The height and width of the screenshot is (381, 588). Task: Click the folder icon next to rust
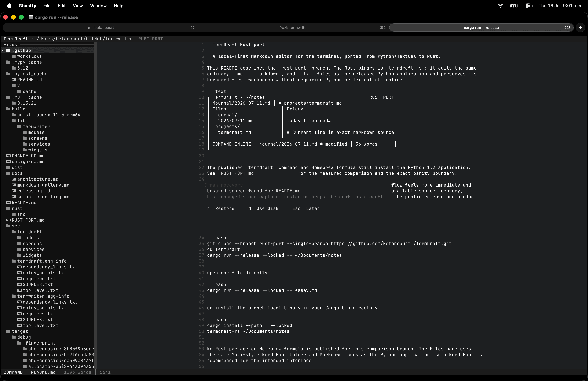(8, 208)
